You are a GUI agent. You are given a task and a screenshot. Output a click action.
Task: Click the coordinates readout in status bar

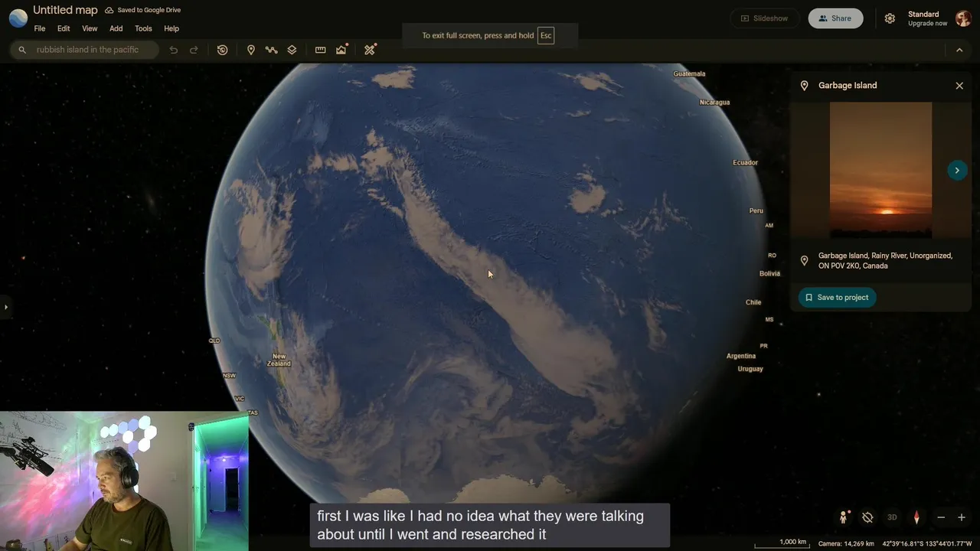pos(927,543)
